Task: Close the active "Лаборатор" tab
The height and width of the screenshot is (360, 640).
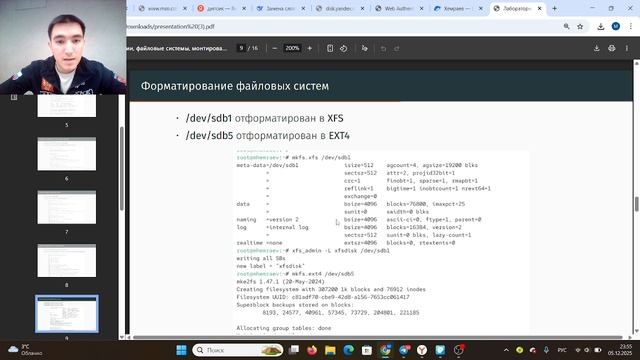Action: 540,8
